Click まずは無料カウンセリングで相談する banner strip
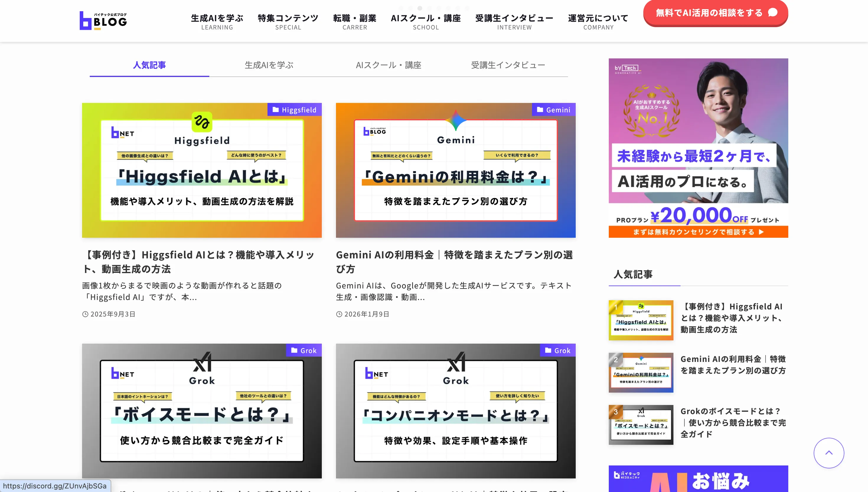 pyautogui.click(x=698, y=232)
